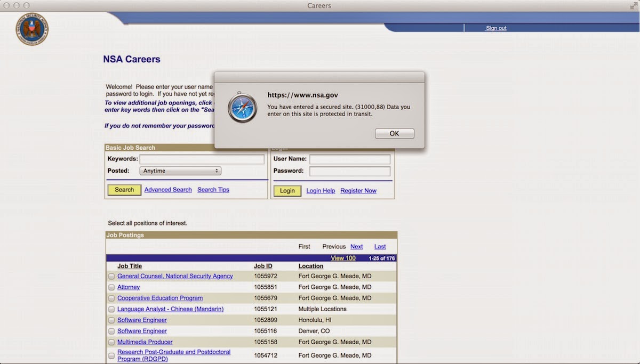Sort by the Job Title column header

(130, 266)
